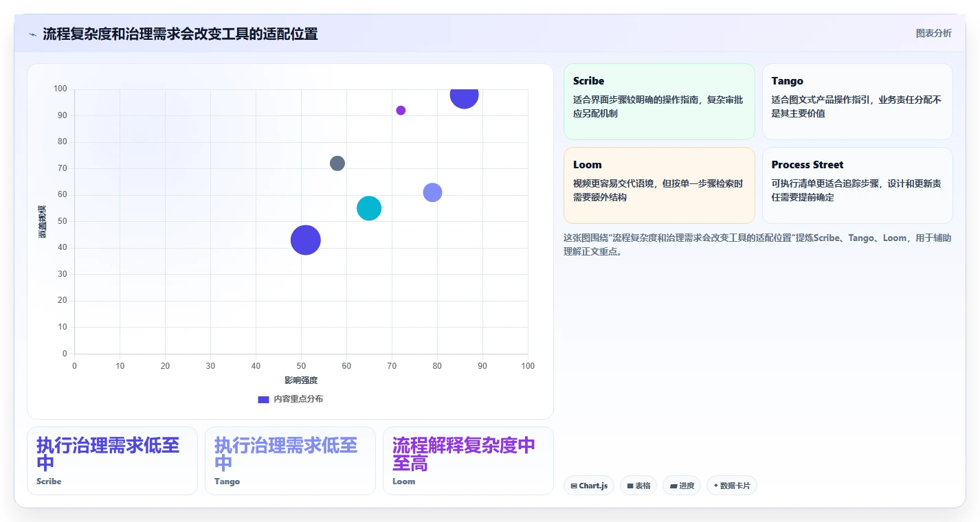Click the Tango description 适合图文式产品操作指引

click(856, 106)
